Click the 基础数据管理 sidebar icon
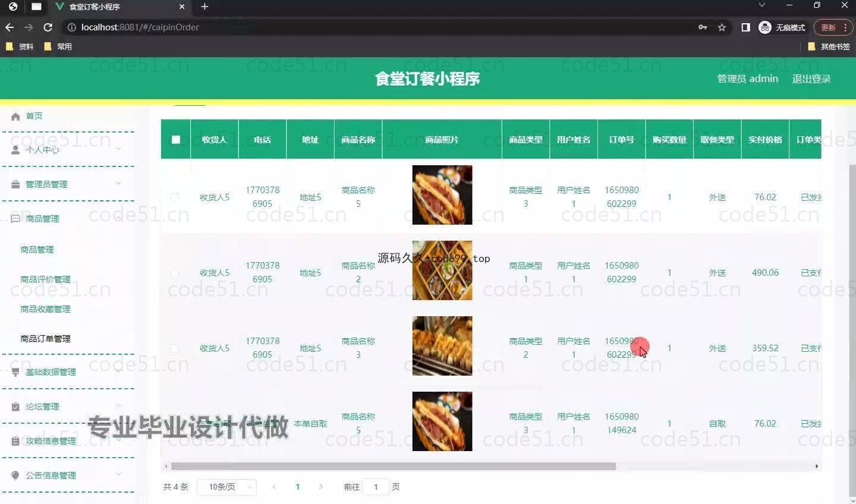The height and width of the screenshot is (504, 856). click(15, 372)
